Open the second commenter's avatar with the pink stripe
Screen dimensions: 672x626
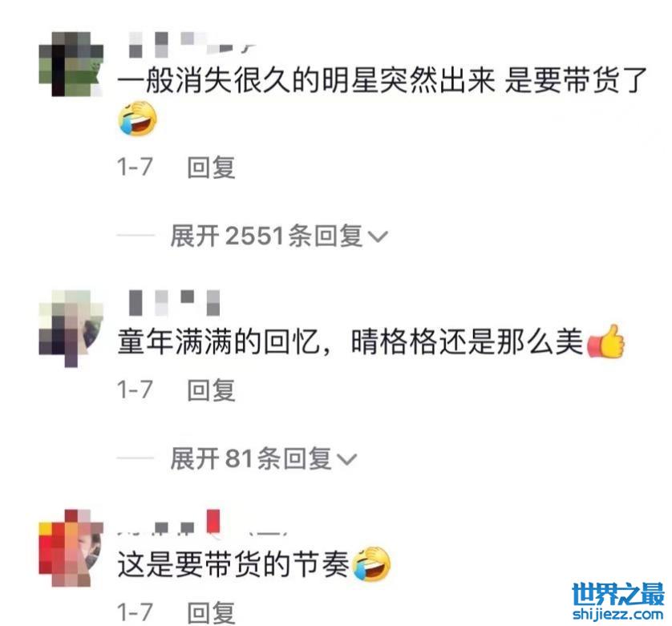71,329
